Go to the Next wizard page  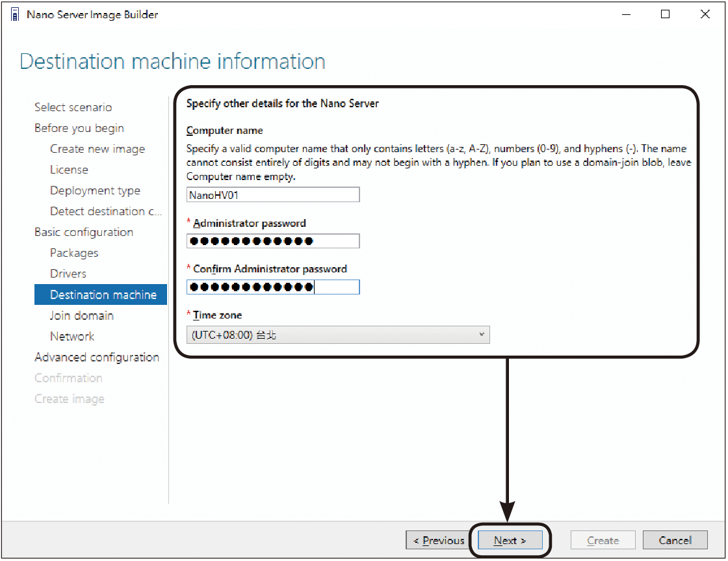510,540
